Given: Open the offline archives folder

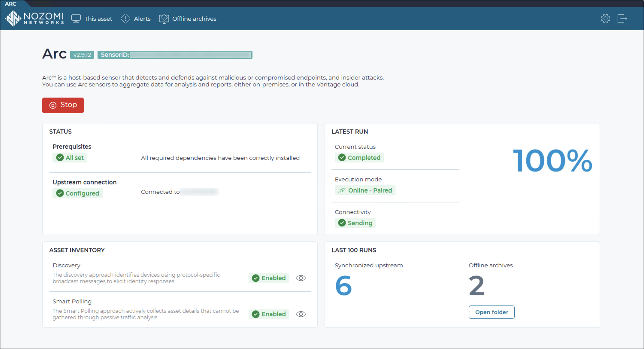Looking at the screenshot, I should pos(492,312).
